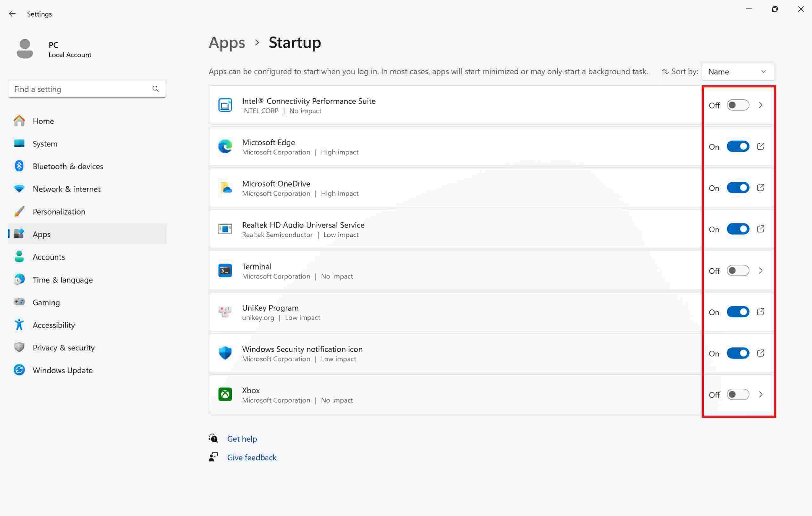Click the Find a setting search box
The height and width of the screenshot is (516, 812).
tap(81, 89)
